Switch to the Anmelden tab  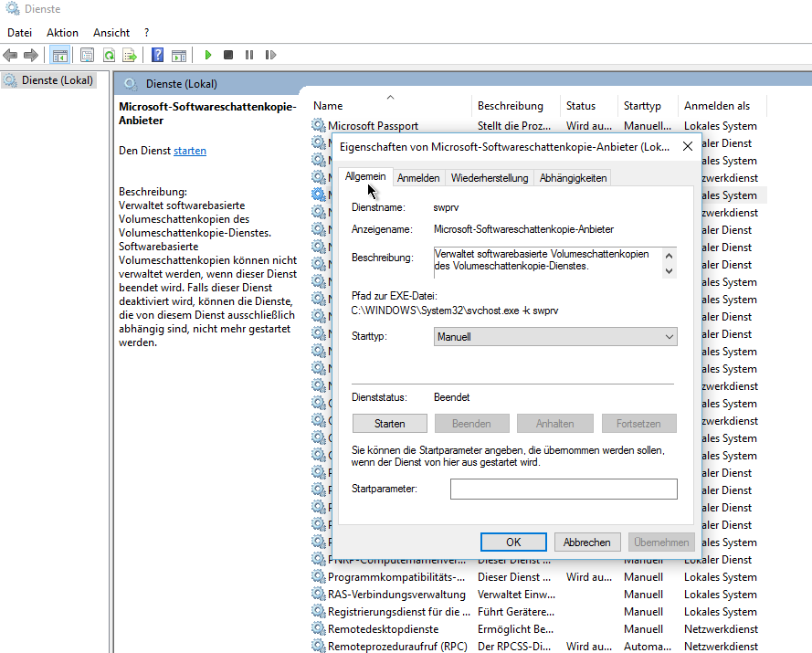(418, 177)
